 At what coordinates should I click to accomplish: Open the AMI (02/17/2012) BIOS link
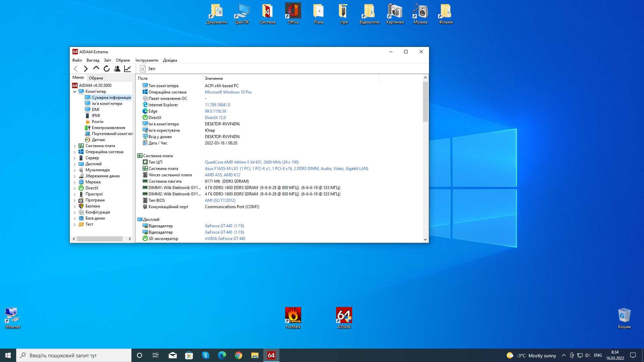[x=220, y=200]
